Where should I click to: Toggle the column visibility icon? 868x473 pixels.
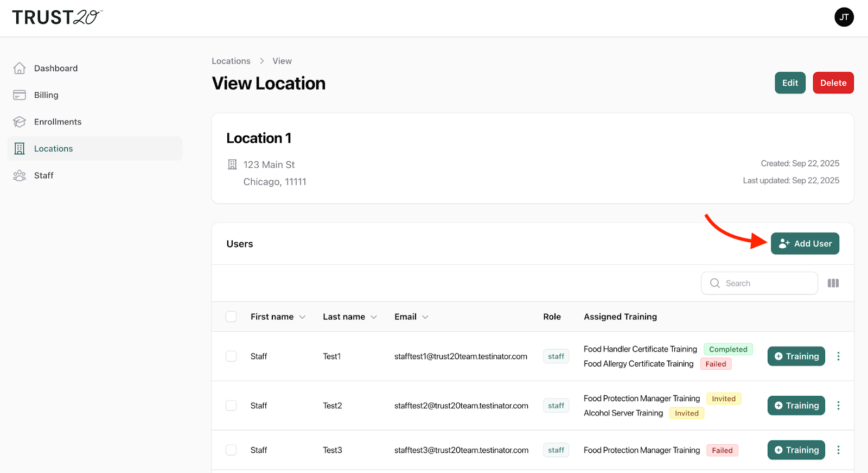(x=833, y=283)
